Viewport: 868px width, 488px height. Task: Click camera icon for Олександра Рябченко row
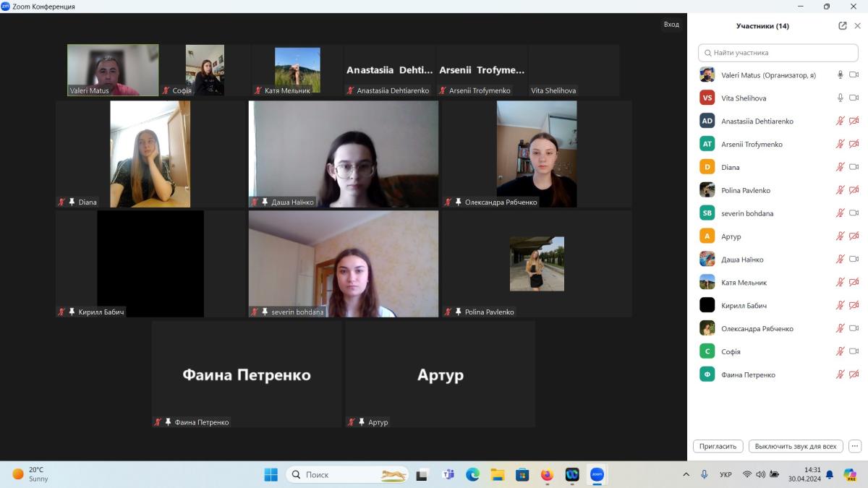pyautogui.click(x=854, y=329)
